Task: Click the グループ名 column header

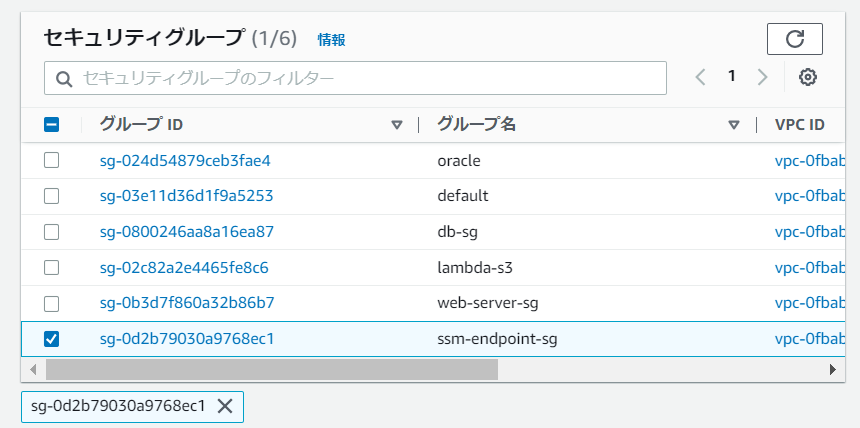Action: 476,125
